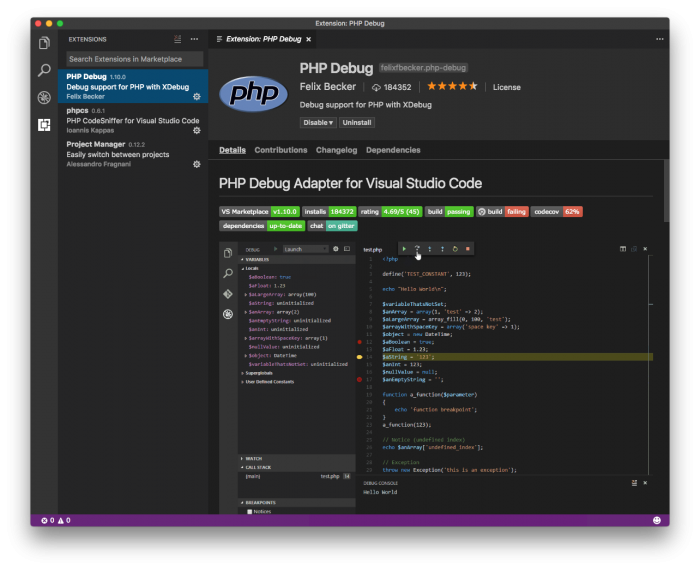The width and height of the screenshot is (700, 570).
Task: Click red Stop button in README screenshot
Action: pyautogui.click(x=467, y=249)
